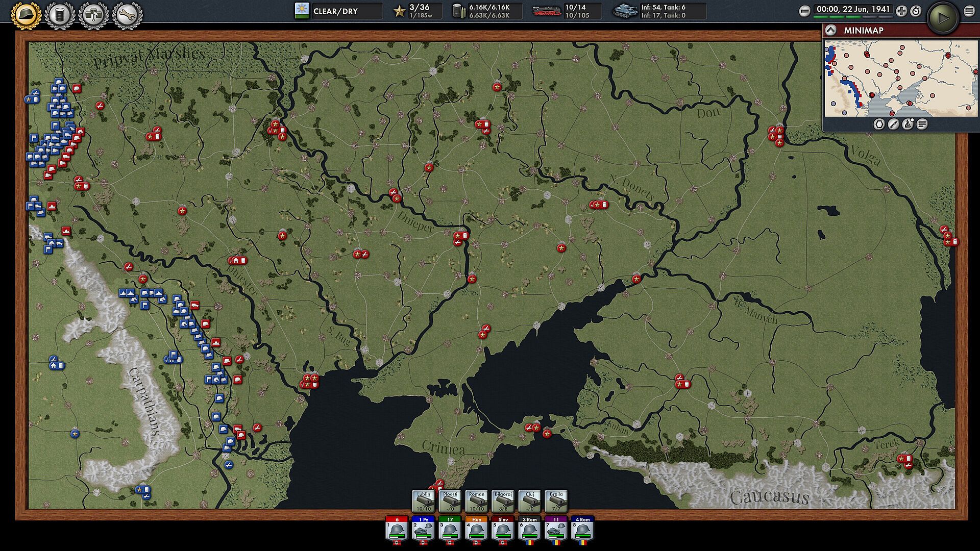Open the wrench repair mode button
The image size is (980, 551).
[x=127, y=15]
